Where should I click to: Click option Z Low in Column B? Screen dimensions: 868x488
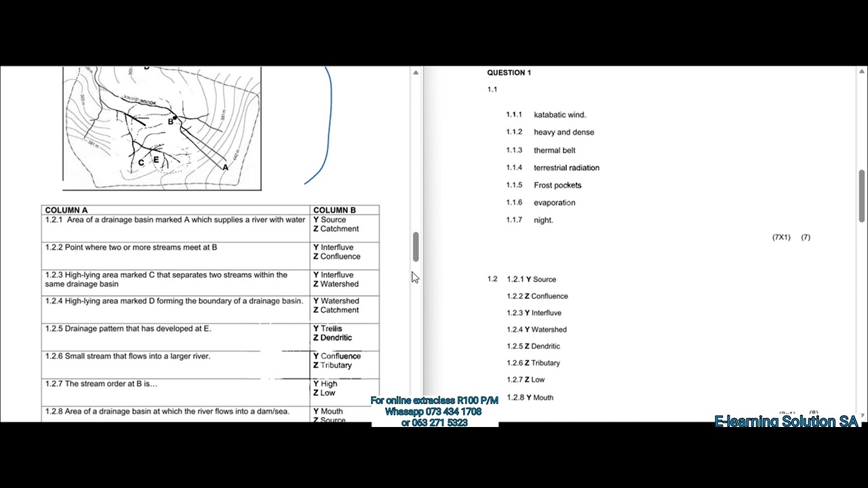coord(324,393)
